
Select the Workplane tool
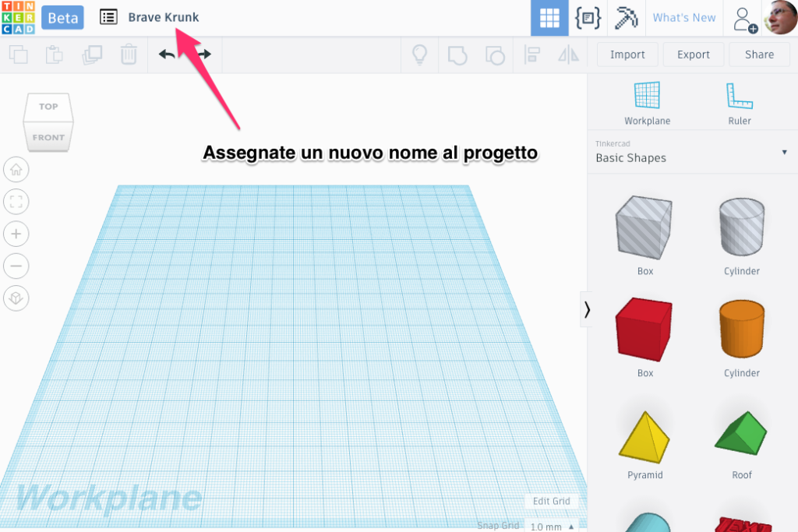click(647, 104)
